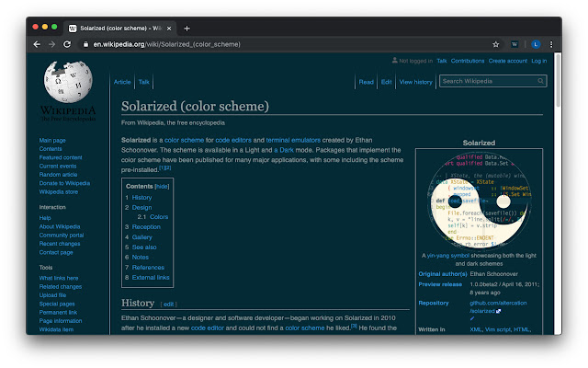This screenshot has height=368, width=588.
Task: Click the edit pencil under Repository
Action: point(472,318)
